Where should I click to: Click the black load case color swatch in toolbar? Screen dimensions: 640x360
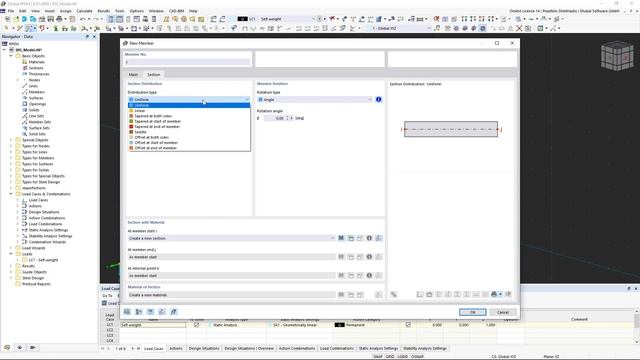(x=242, y=19)
